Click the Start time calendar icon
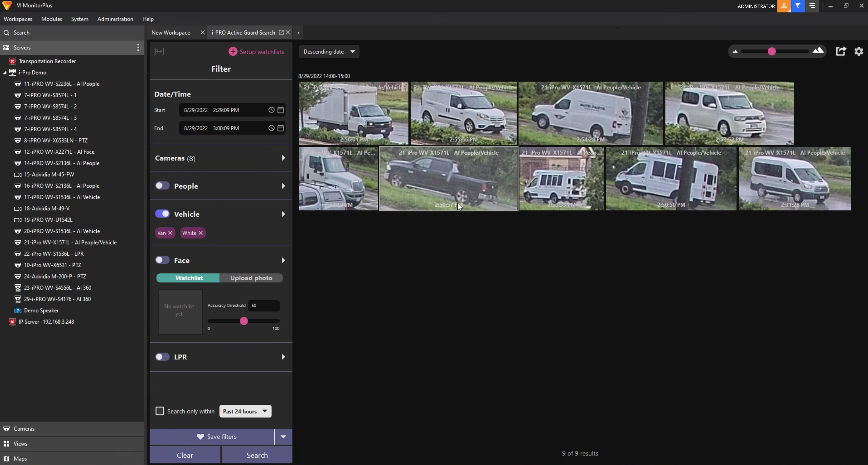 pyautogui.click(x=280, y=110)
